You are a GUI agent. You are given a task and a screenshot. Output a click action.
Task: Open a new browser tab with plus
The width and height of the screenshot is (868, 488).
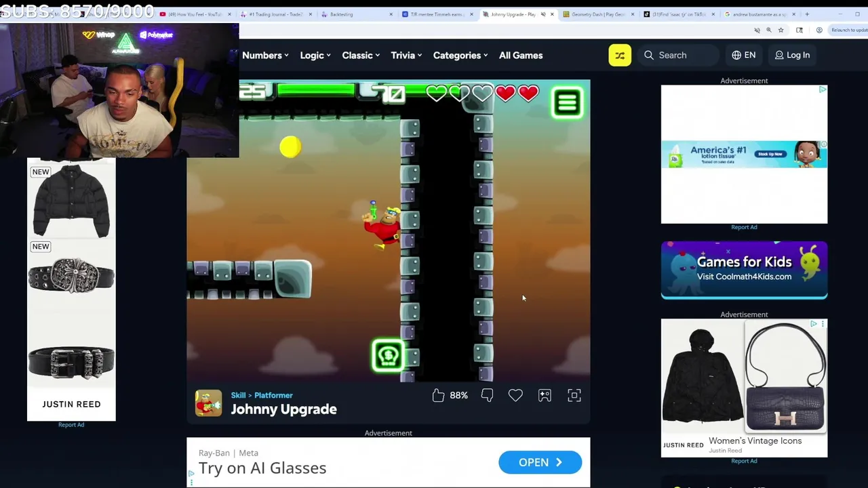tap(807, 14)
